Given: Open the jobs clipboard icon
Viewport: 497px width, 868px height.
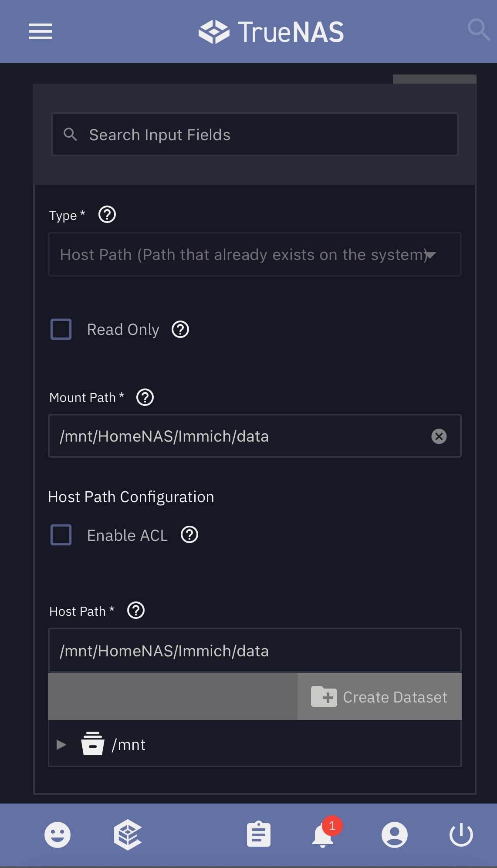Looking at the screenshot, I should coord(259,834).
